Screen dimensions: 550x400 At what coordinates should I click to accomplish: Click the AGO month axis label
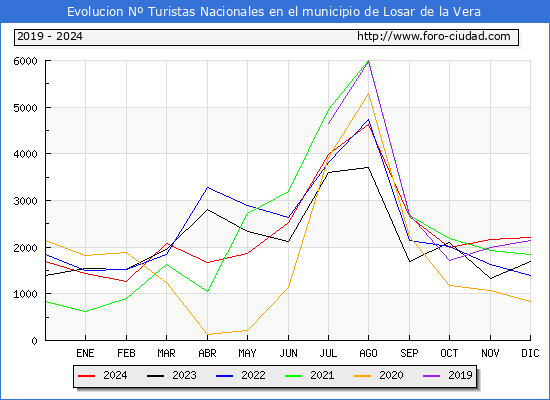click(x=368, y=353)
